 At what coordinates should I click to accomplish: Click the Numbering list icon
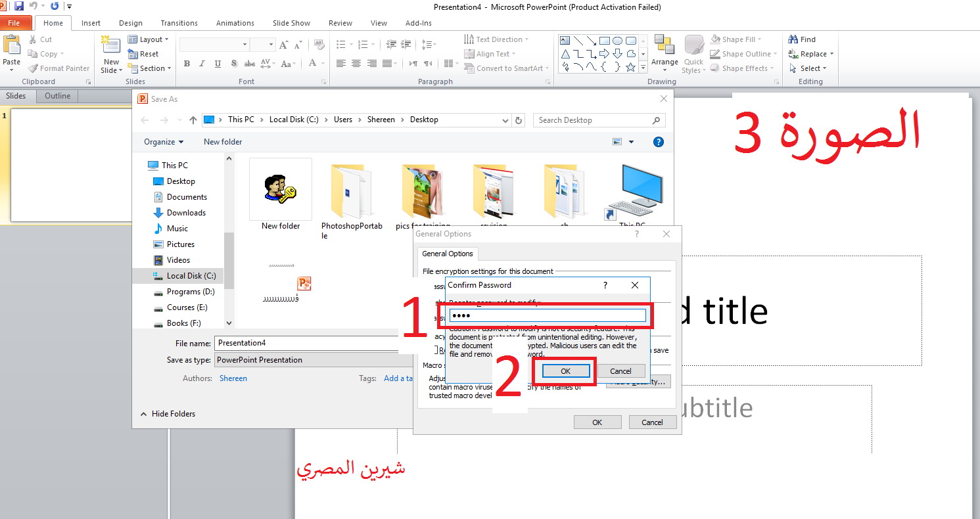362,45
